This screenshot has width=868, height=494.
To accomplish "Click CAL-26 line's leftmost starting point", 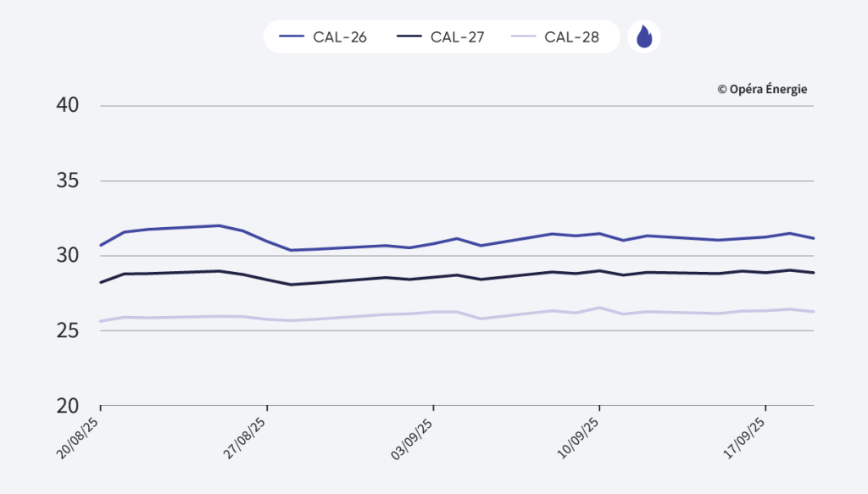I will 101,245.
